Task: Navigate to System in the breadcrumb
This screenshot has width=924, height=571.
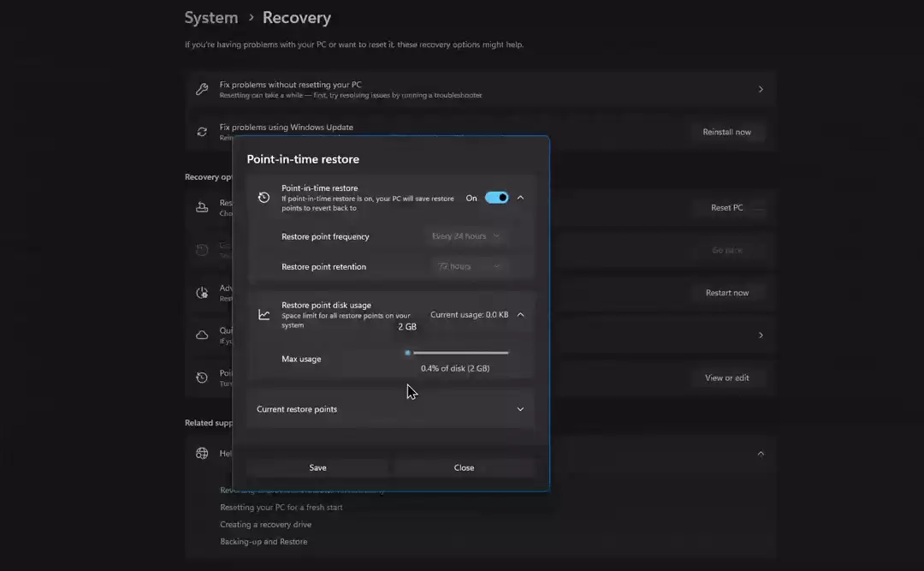Action: tap(211, 18)
